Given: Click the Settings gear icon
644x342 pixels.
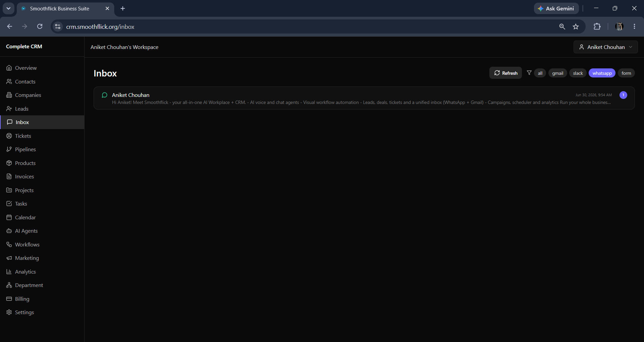Looking at the screenshot, I should click(x=9, y=312).
